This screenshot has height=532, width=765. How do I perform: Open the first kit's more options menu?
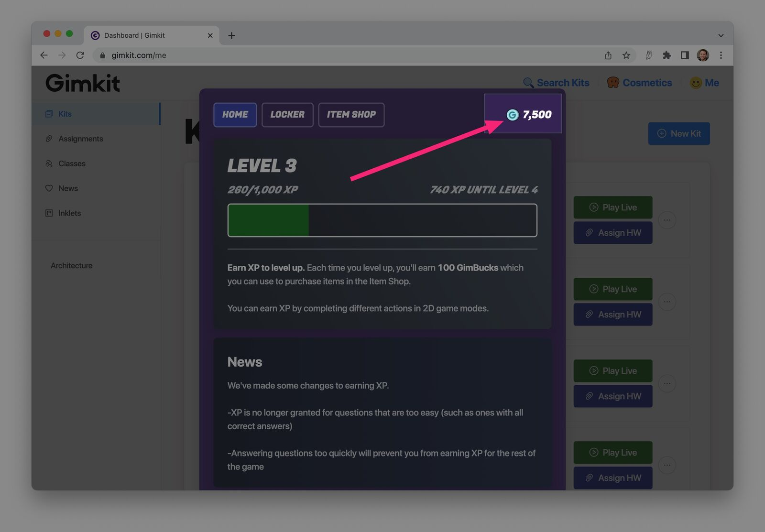click(667, 220)
